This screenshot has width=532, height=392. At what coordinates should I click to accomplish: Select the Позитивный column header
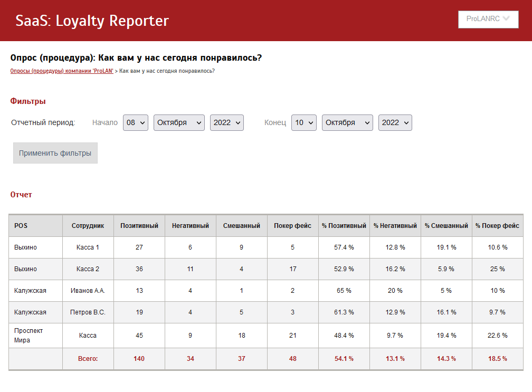click(139, 226)
